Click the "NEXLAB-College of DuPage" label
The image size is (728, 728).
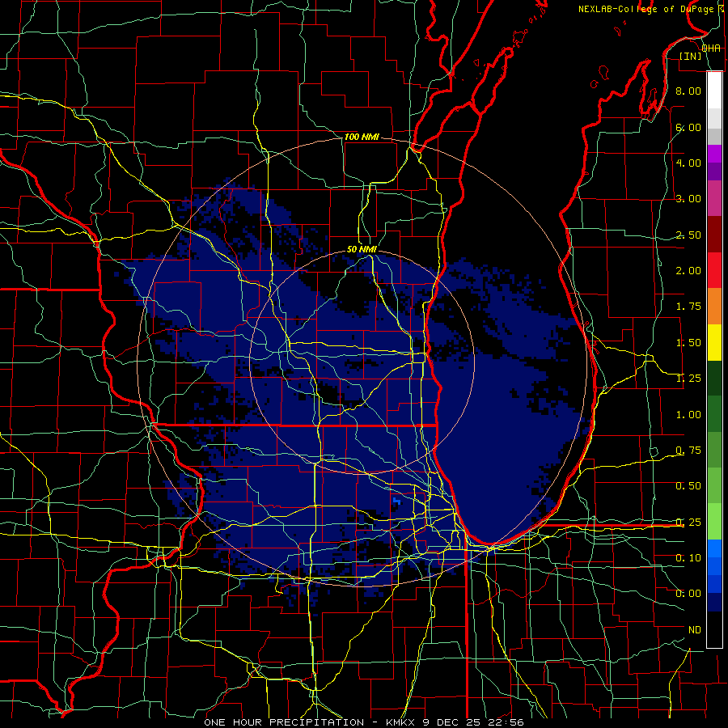pos(645,9)
